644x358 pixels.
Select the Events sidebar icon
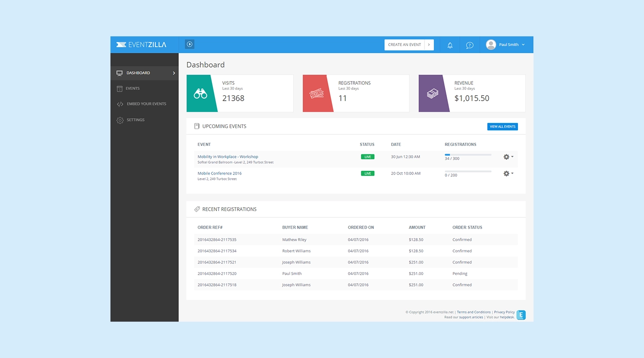click(x=119, y=88)
